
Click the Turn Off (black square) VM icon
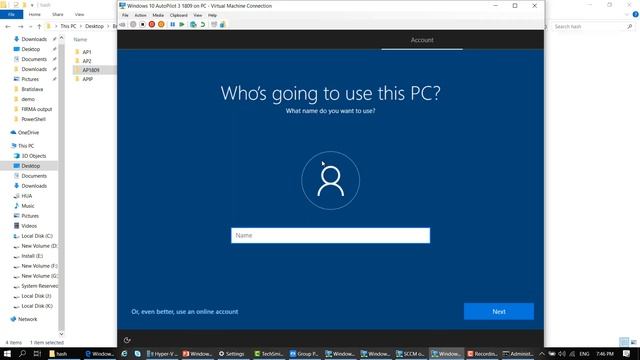(142, 24)
